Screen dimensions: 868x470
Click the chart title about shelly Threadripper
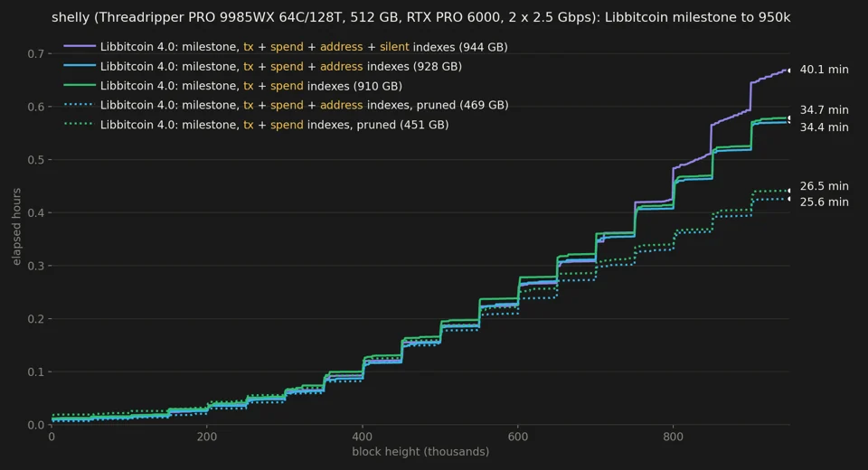[x=420, y=18]
